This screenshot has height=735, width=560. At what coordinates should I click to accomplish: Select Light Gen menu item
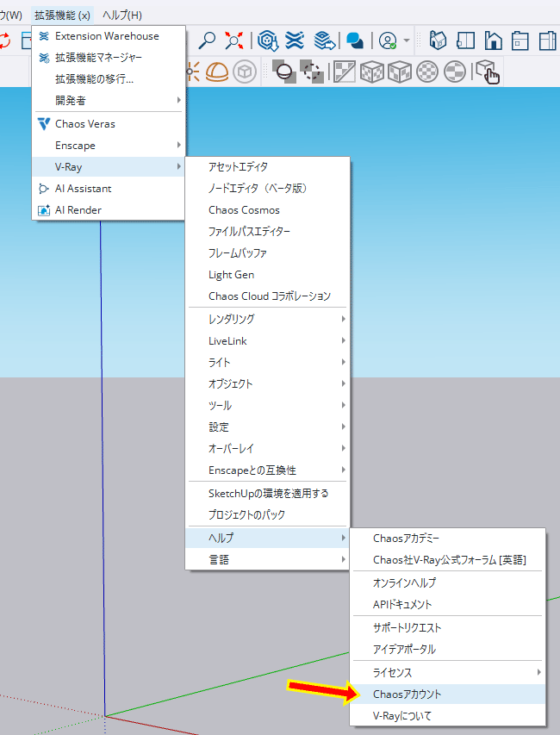(x=268, y=275)
